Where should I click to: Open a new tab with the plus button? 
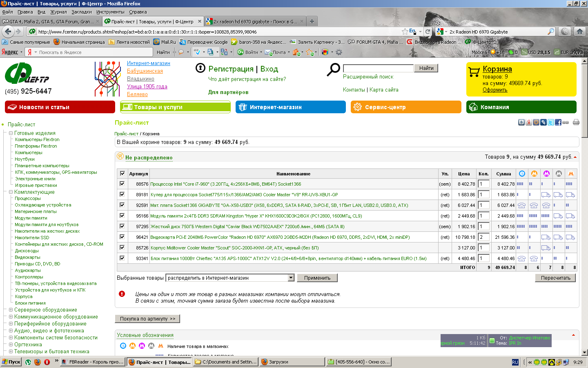pyautogui.click(x=312, y=21)
